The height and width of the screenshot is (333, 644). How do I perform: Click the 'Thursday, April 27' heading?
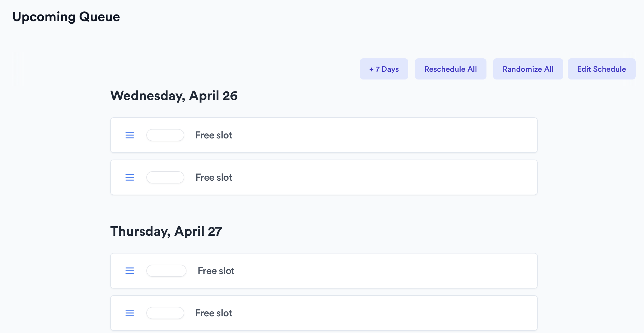tap(166, 232)
